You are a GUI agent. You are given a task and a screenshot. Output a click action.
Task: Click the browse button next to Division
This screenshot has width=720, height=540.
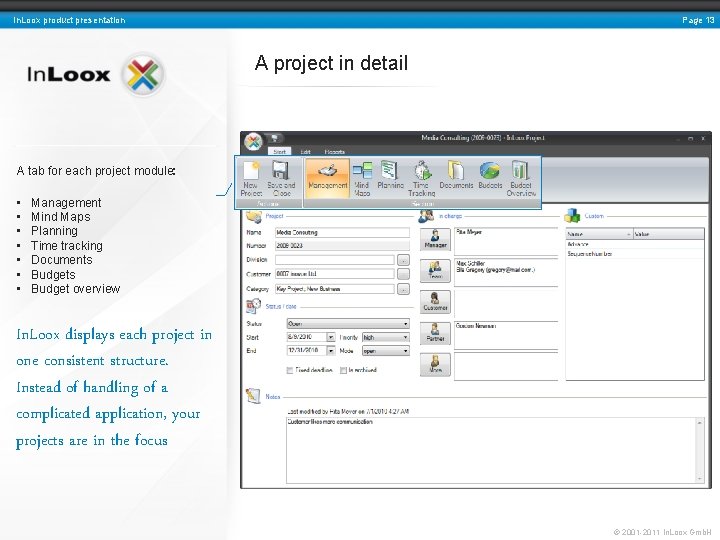403,260
